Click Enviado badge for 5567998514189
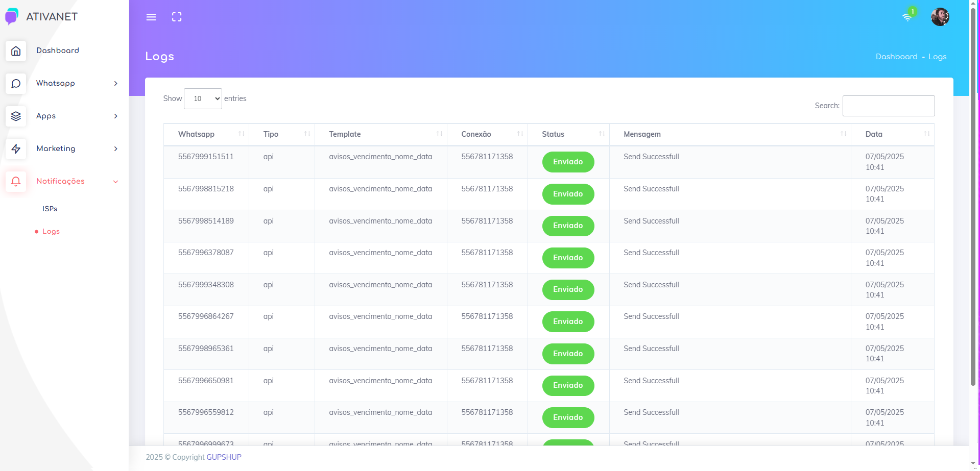This screenshot has height=471, width=980. [x=568, y=226]
